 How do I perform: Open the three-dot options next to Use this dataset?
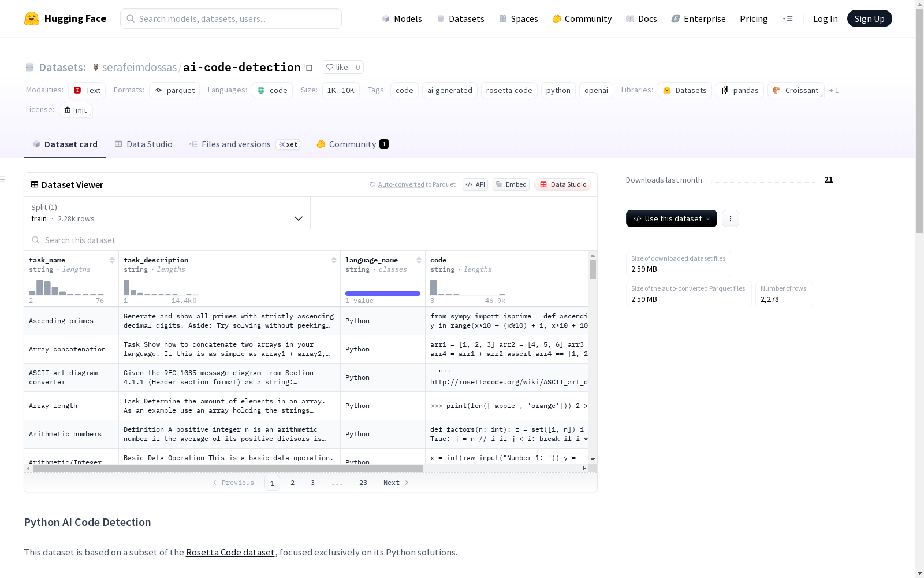tap(731, 218)
